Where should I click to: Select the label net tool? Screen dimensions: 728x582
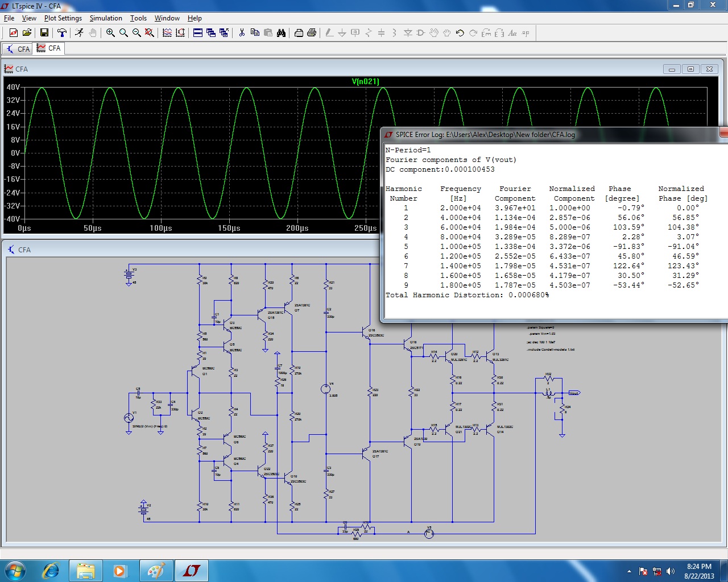355,33
